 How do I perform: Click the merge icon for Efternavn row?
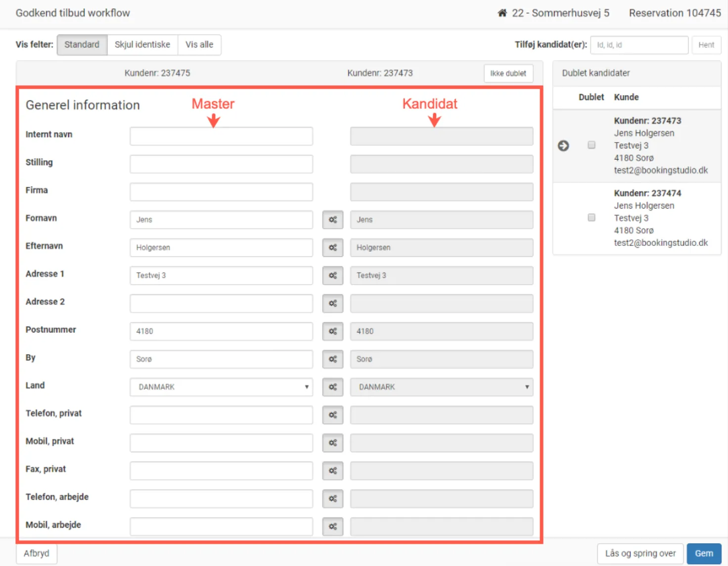click(333, 247)
